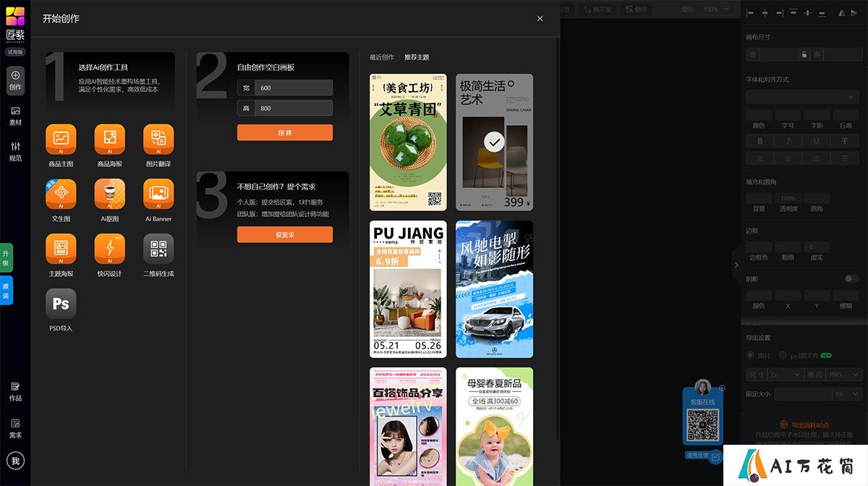Click the 创建 button
The height and width of the screenshot is (486, 868).
click(x=285, y=132)
